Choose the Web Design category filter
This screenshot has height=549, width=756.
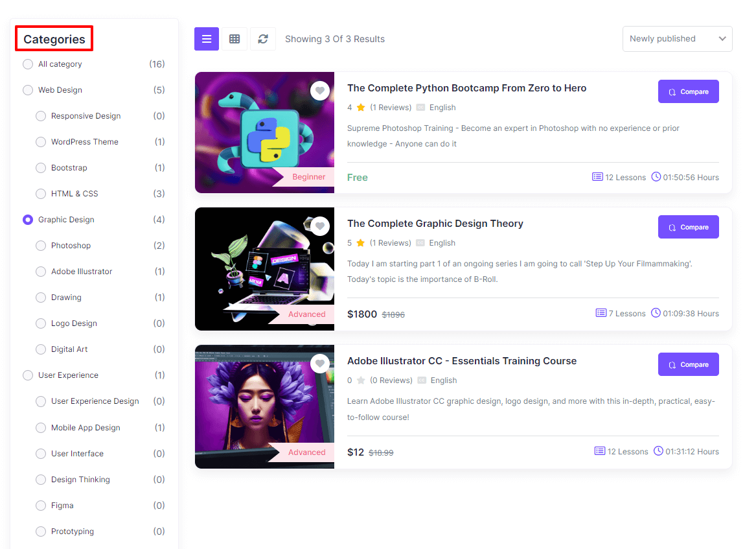click(28, 90)
